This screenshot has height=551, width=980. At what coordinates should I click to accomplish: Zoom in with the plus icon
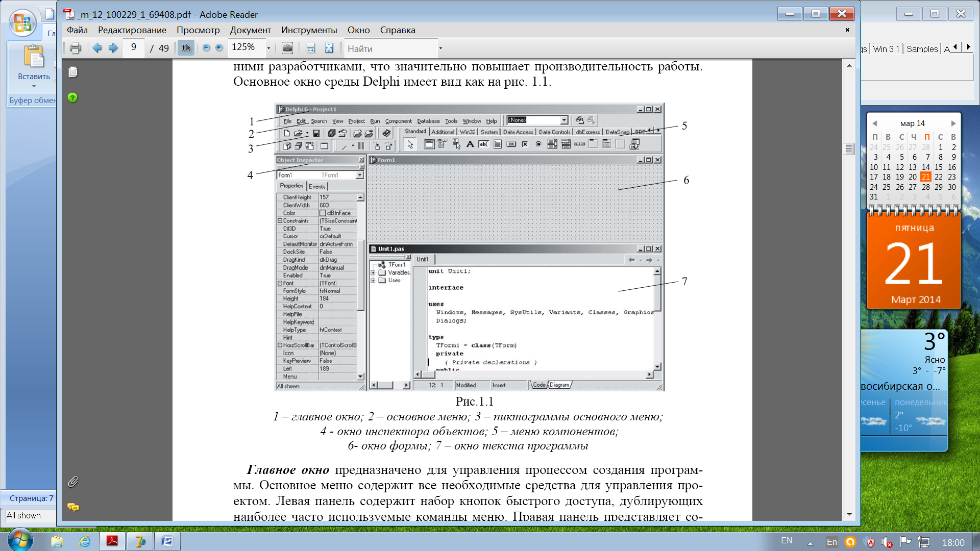[x=219, y=48]
